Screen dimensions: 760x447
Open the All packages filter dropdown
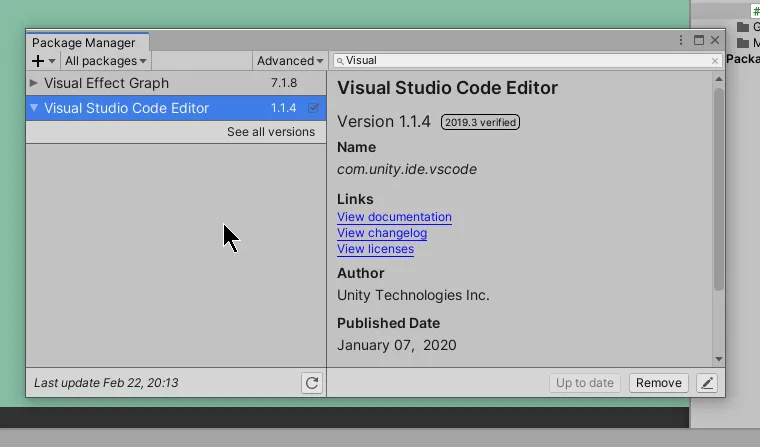[106, 61]
